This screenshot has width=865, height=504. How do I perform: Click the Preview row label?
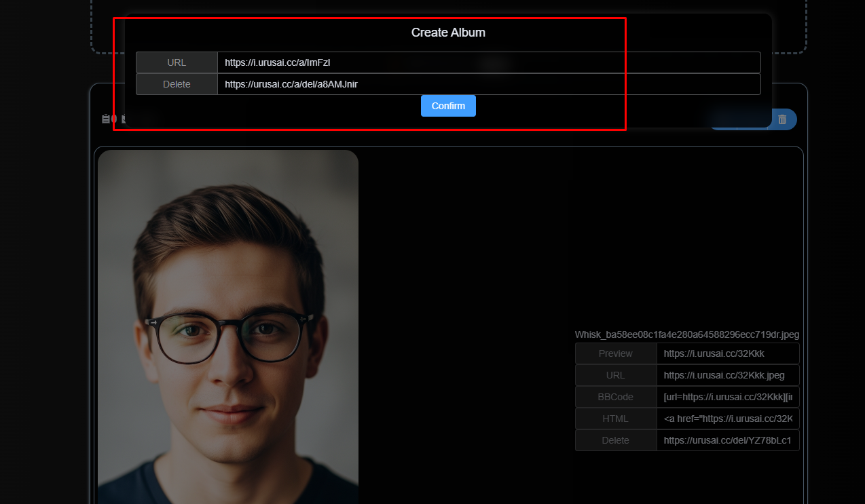coord(614,353)
